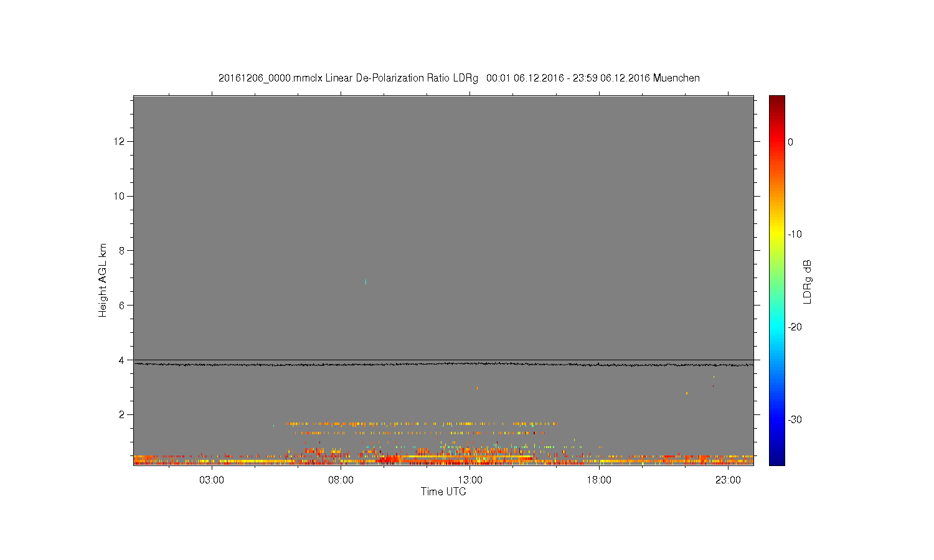Click the colorbar tick label -20
The width and height of the screenshot is (934, 560).
point(795,327)
